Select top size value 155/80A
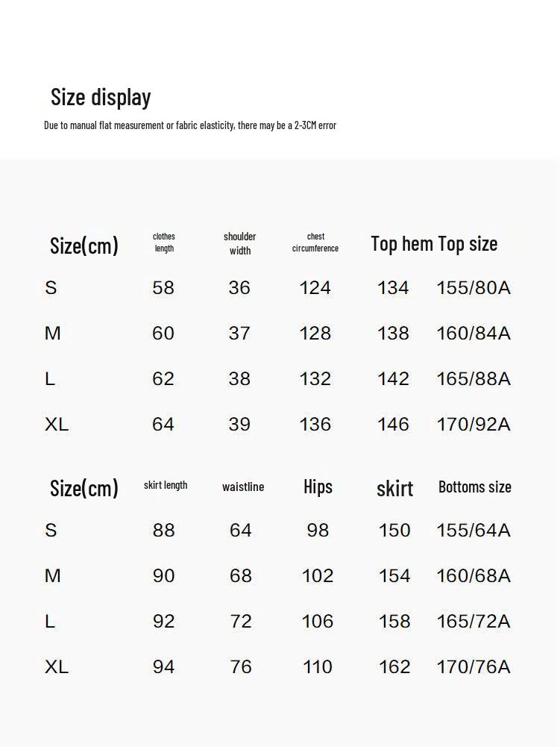Image resolution: width=560 pixels, height=747 pixels. [474, 288]
